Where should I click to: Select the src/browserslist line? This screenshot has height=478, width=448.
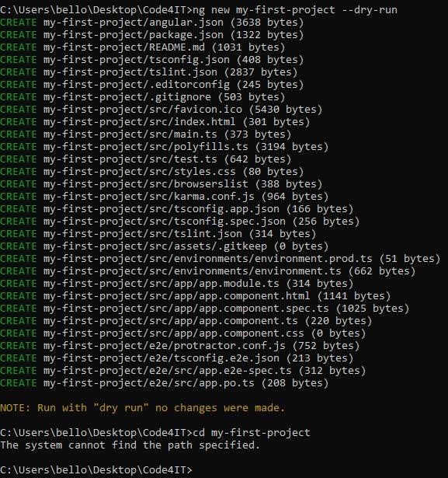point(161,184)
